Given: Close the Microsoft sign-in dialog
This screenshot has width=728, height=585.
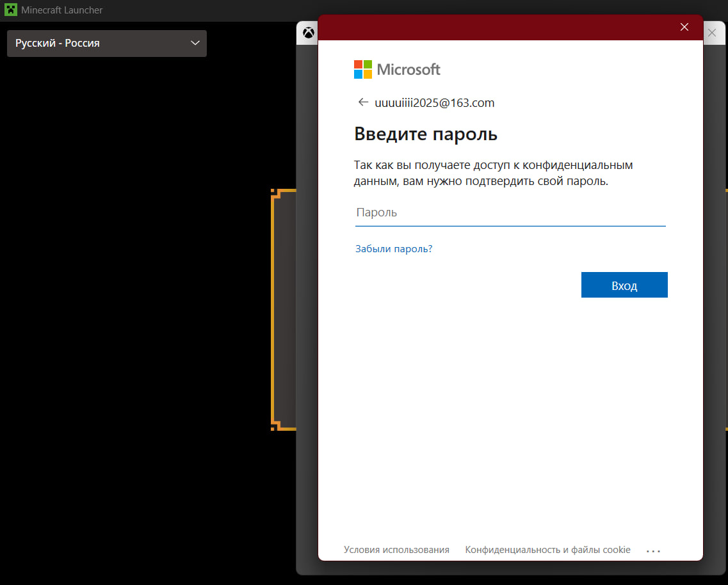Looking at the screenshot, I should click(x=684, y=27).
